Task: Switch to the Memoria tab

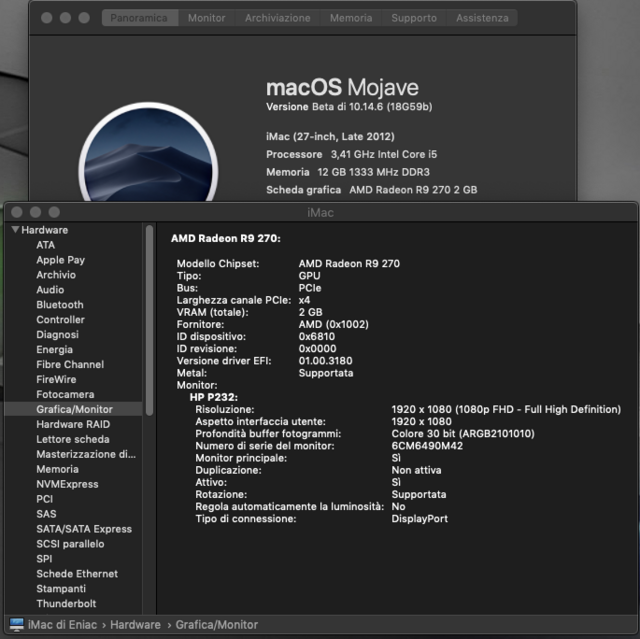Action: coord(351,18)
